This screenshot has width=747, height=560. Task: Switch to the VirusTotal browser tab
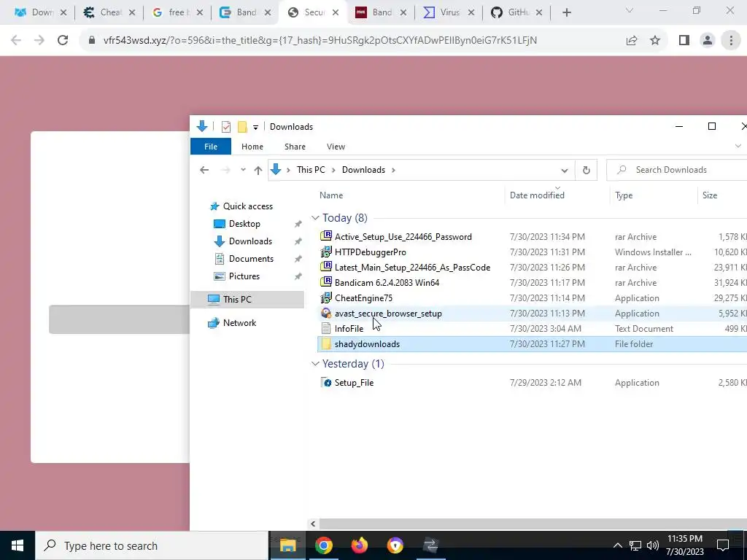pyautogui.click(x=449, y=12)
